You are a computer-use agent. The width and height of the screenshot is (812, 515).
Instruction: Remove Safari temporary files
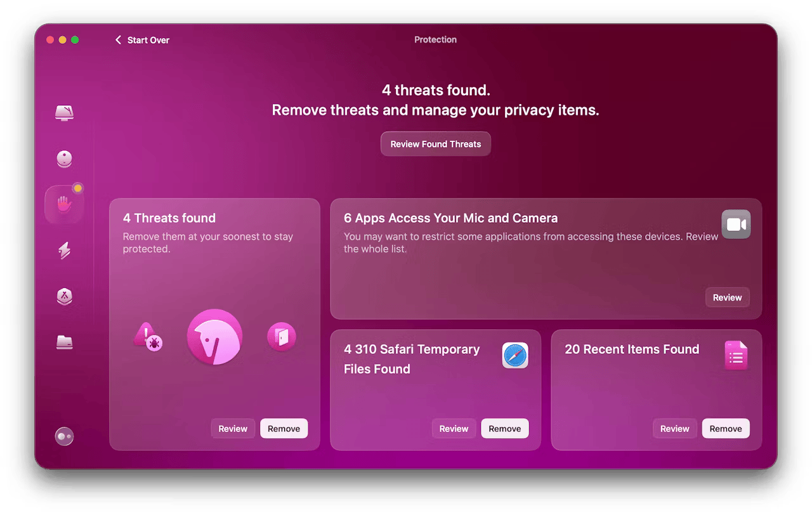click(504, 429)
